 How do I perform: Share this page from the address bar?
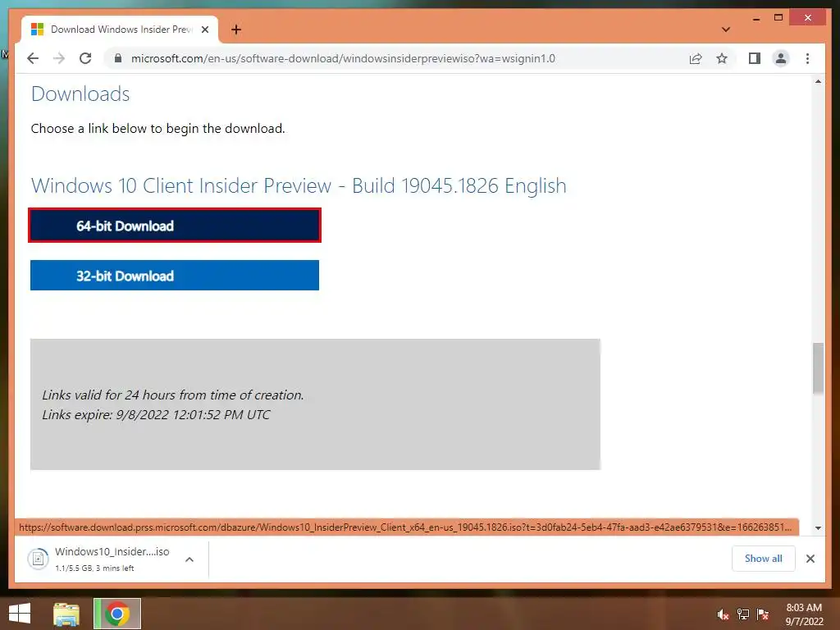[x=696, y=58]
